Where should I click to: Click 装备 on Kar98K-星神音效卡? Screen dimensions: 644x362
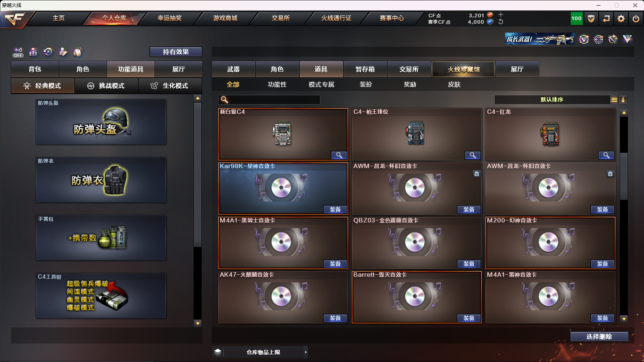point(335,210)
